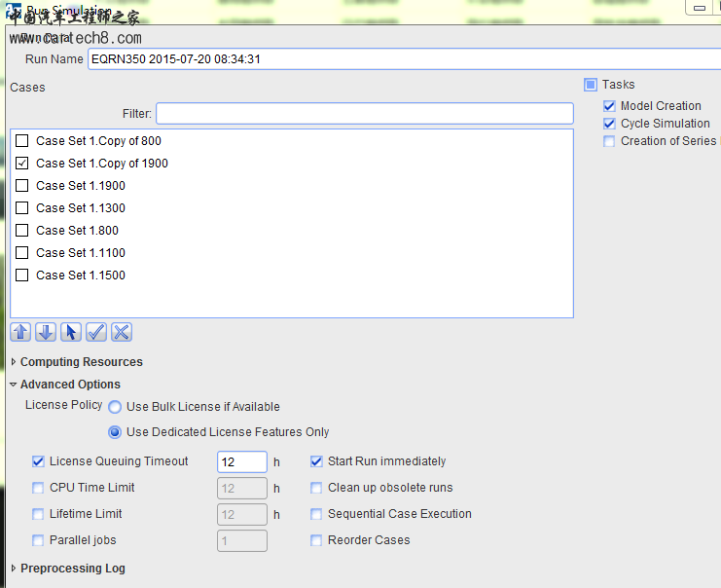Screen dimensions: 721x588
Task: Minimize the Run Simulation window
Action: pyautogui.click(x=700, y=8)
